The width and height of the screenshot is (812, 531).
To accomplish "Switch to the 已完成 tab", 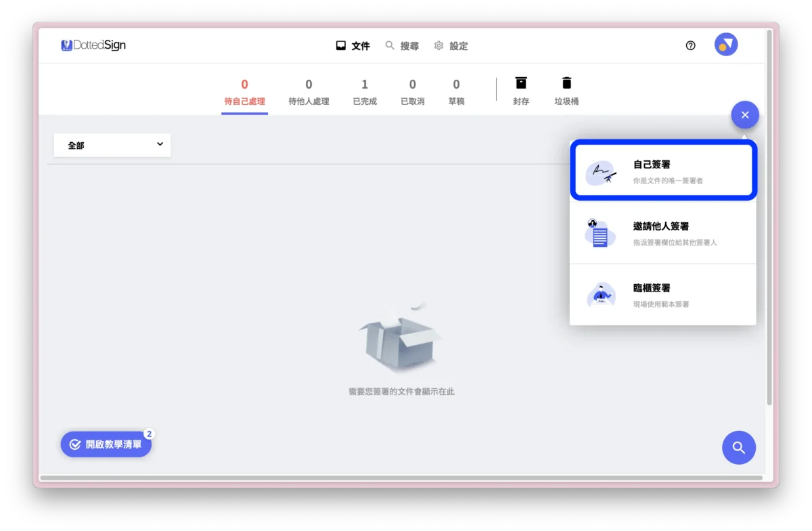I will 365,91.
